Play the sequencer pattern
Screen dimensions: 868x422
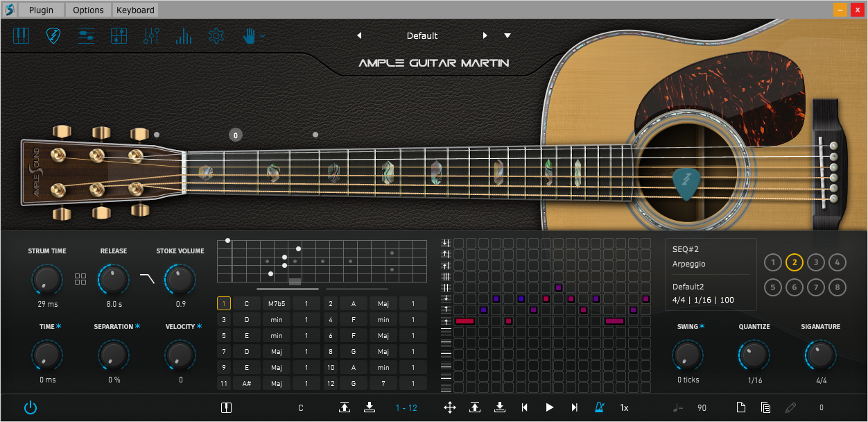pos(550,407)
